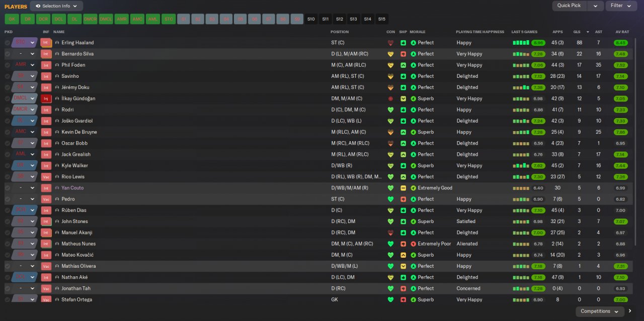644x321 pixels.
Task: Tick the select circle for Bernardo Silva
Action: [x=7, y=54]
